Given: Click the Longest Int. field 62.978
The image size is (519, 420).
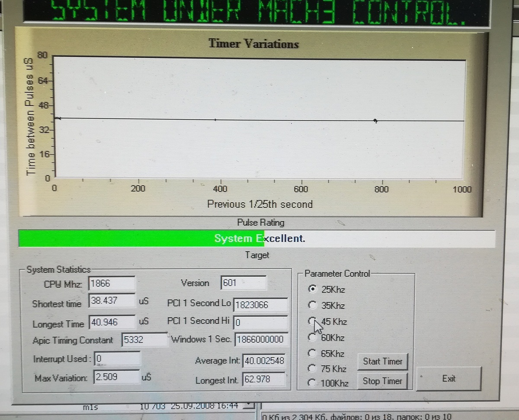Looking at the screenshot, I should pos(264,379).
